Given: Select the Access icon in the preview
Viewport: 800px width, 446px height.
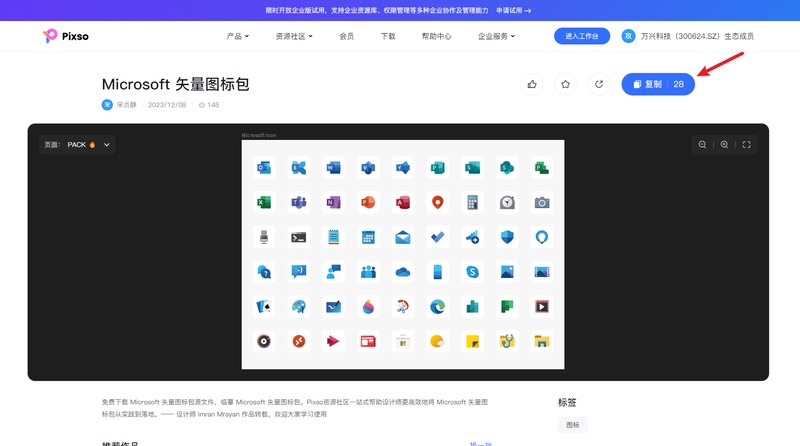Looking at the screenshot, I should [x=403, y=203].
